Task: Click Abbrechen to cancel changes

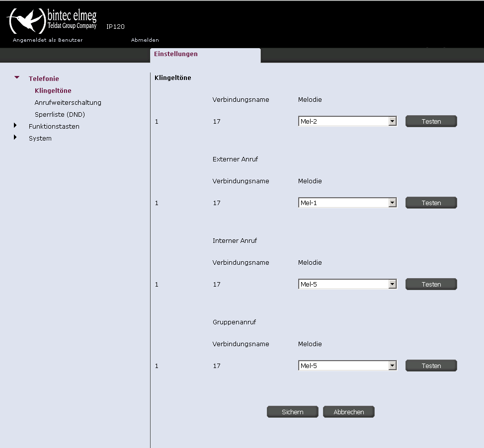Action: point(348,412)
